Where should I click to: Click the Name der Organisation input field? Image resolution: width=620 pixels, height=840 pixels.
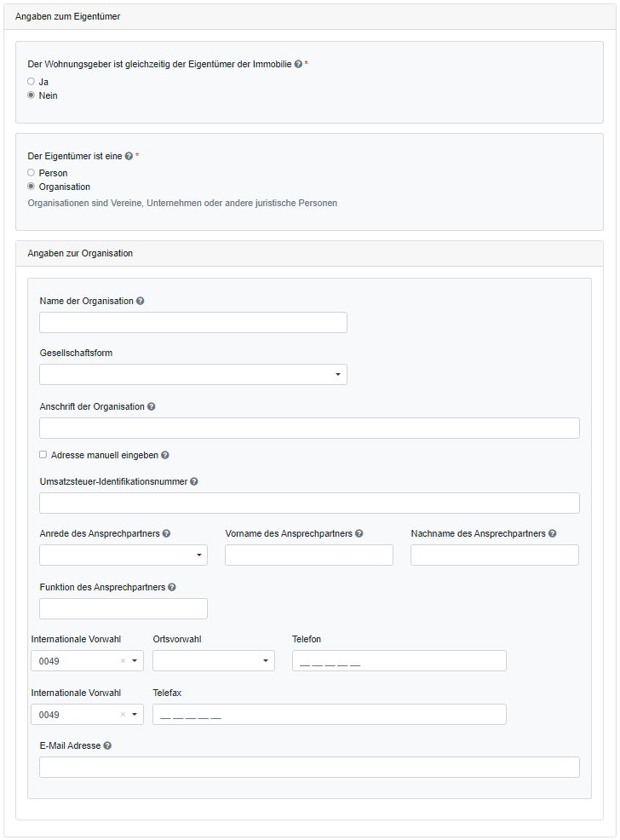click(193, 322)
